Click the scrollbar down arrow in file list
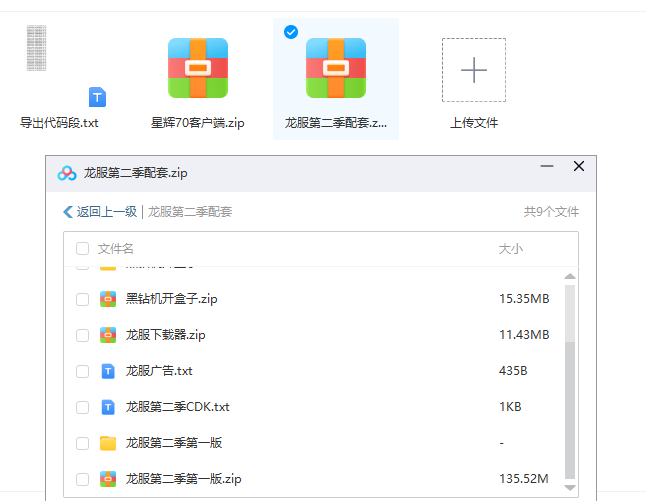The image size is (646, 501). point(570,487)
